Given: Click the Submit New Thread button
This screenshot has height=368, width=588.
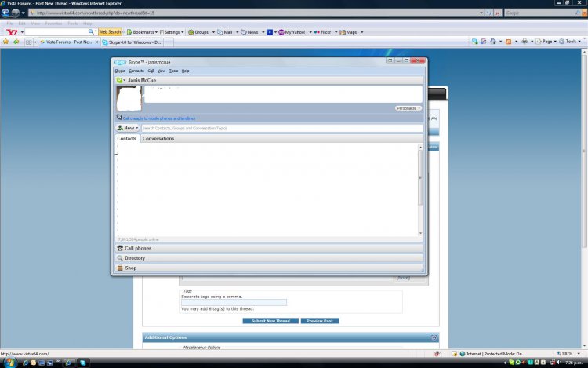Looking at the screenshot, I should 270,321.
